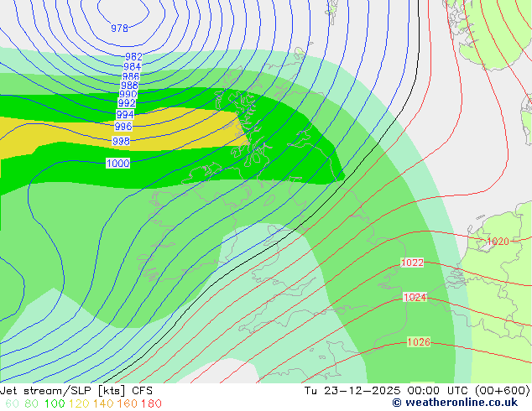532x411 pixels.
Task: Click the 180 knots legend value
Action: 151,403
